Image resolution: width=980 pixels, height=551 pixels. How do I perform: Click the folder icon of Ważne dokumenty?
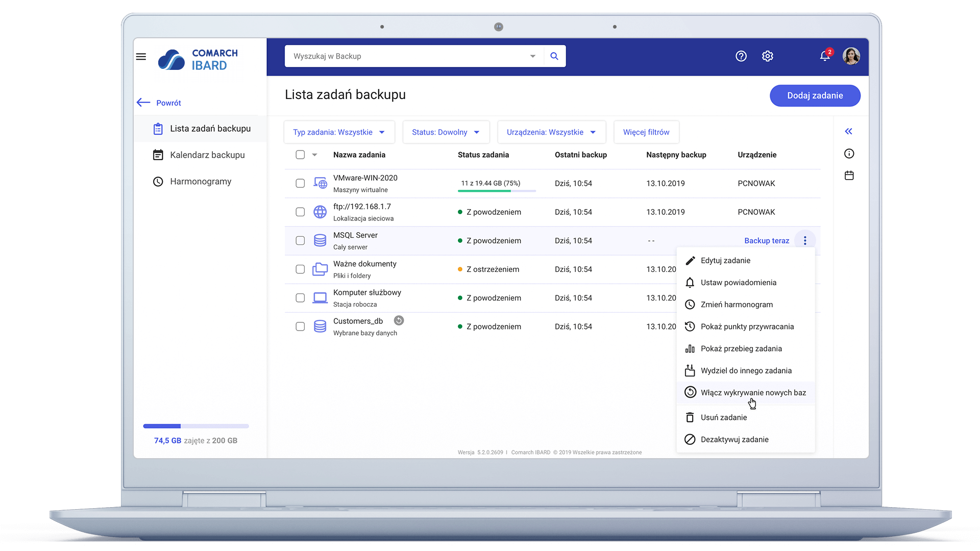tap(320, 269)
